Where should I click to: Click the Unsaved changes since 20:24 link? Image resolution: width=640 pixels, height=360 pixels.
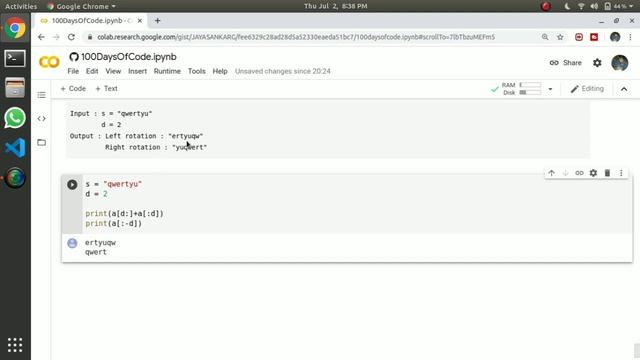click(282, 71)
